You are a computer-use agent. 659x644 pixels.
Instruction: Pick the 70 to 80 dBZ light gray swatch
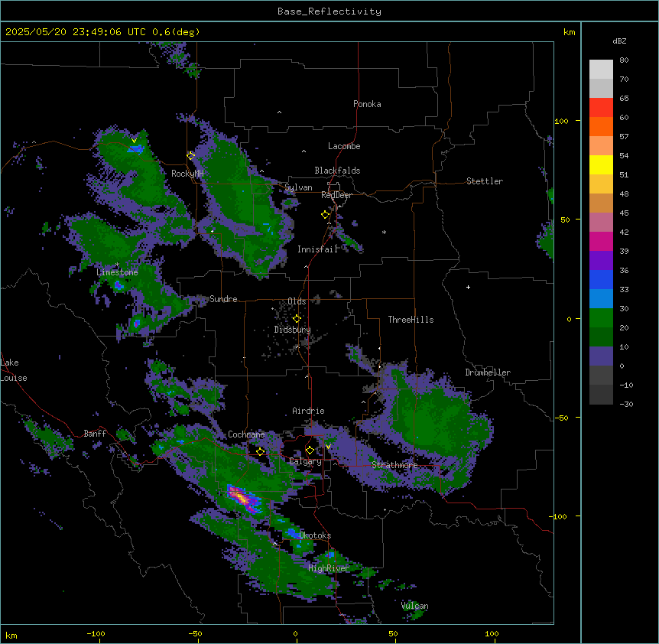tap(601, 70)
